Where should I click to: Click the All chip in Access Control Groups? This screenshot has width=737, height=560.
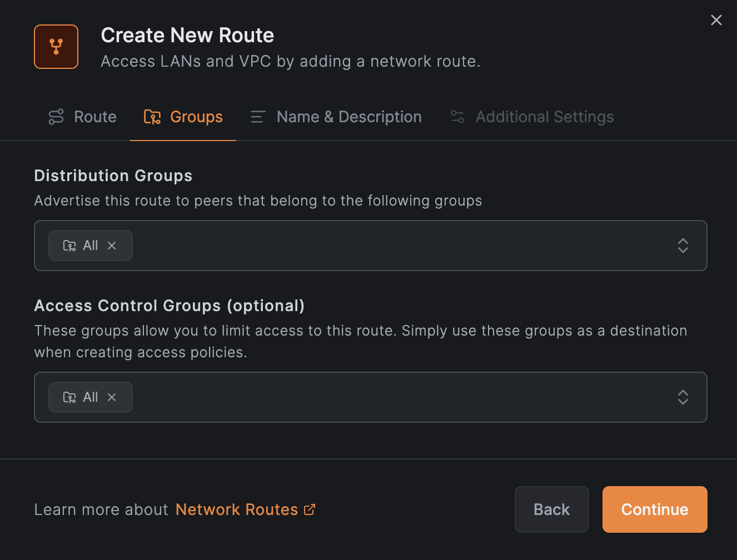click(90, 397)
